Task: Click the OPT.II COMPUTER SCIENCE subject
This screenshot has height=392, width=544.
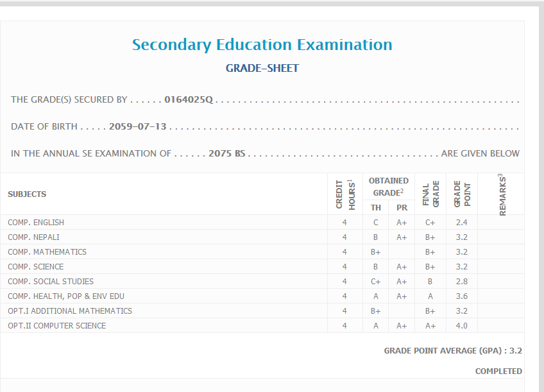Action: pos(57,326)
